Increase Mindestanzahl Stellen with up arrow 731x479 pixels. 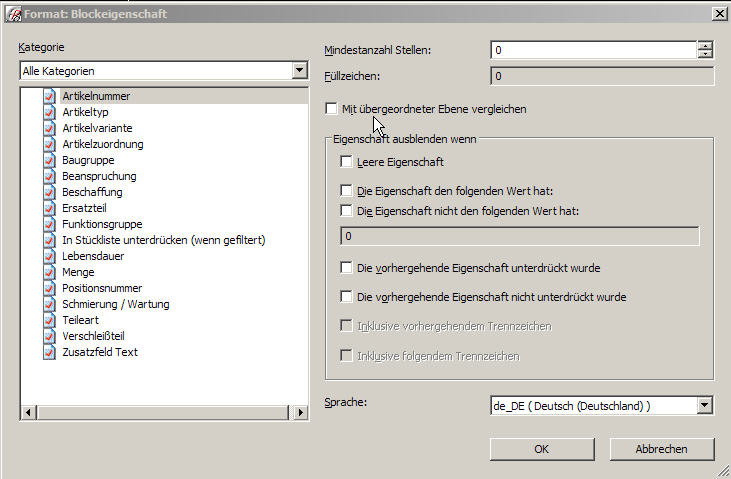tap(705, 45)
